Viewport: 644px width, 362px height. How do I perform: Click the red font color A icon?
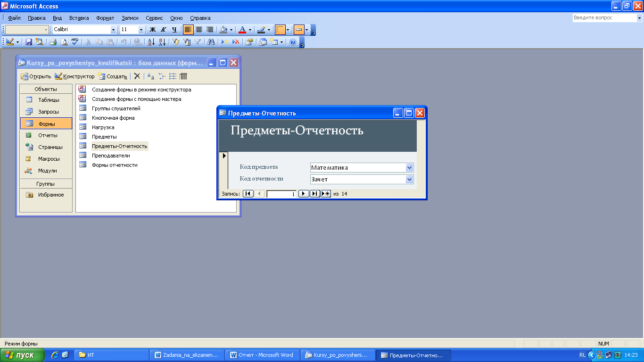[242, 30]
